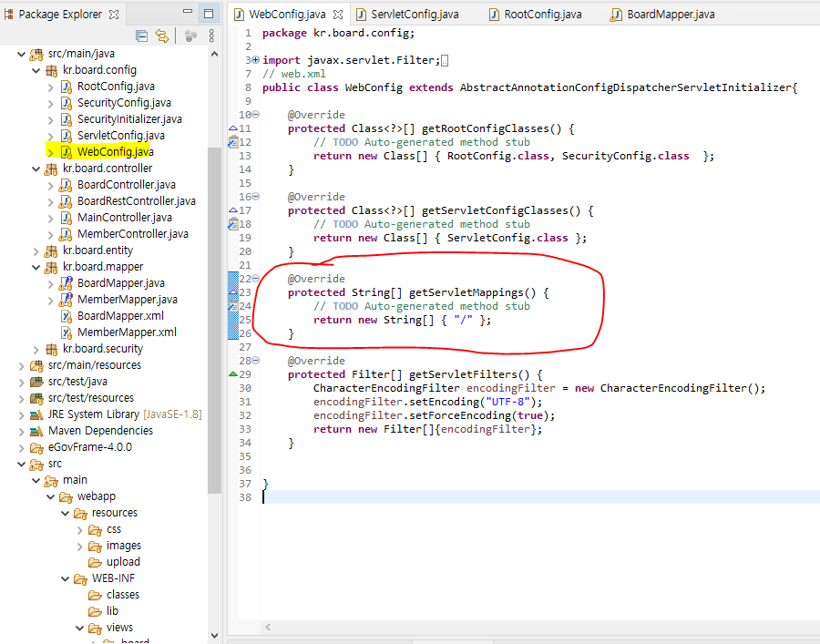Select the BoardMapper.xml file icon
820x644 pixels.
66,316
